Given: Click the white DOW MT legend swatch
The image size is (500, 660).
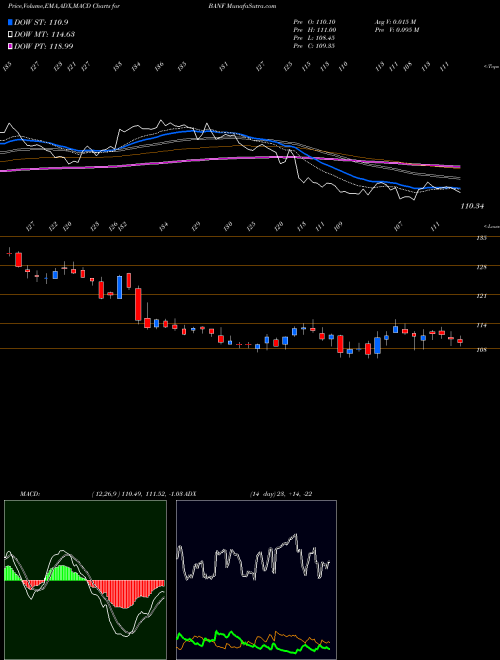Looking at the screenshot, I should pyautogui.click(x=10, y=35).
